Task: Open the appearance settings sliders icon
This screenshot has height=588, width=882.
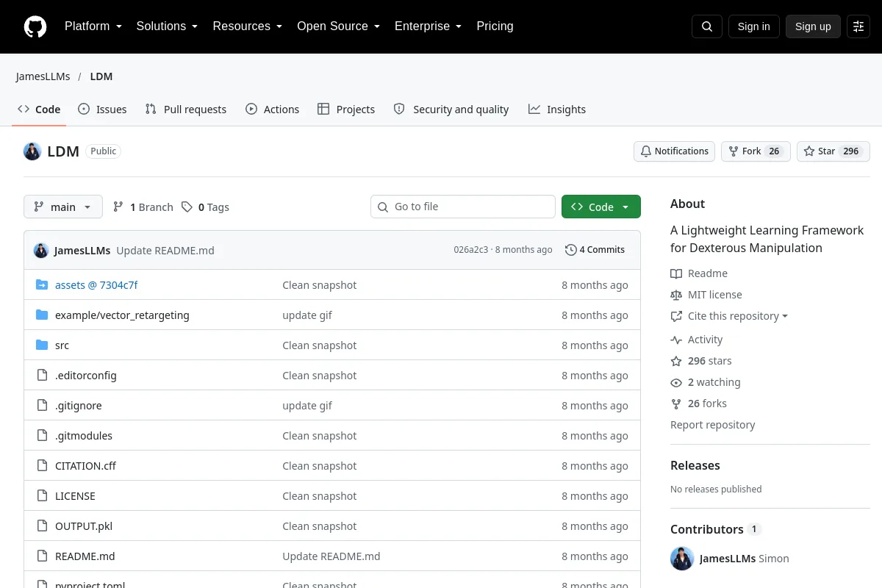Action: pos(858,26)
